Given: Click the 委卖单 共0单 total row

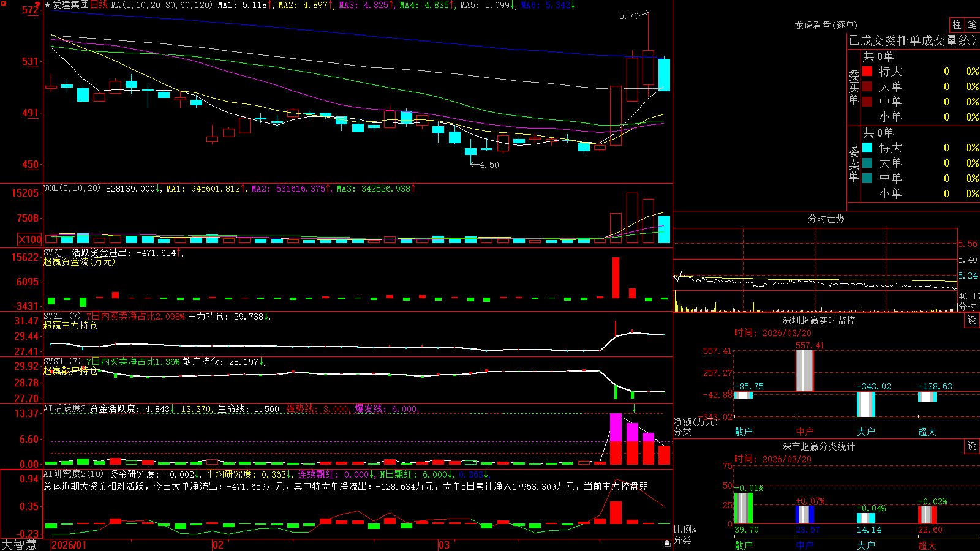Looking at the screenshot, I should point(878,133).
